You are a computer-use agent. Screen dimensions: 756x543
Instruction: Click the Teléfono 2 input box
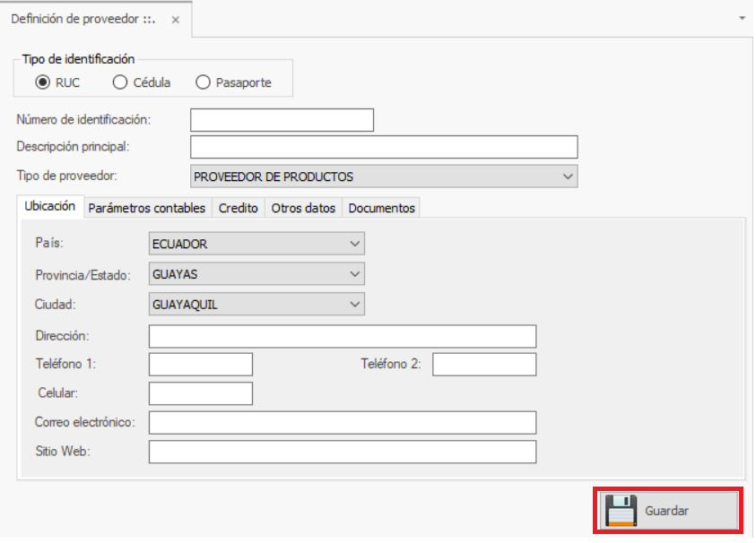click(x=484, y=365)
